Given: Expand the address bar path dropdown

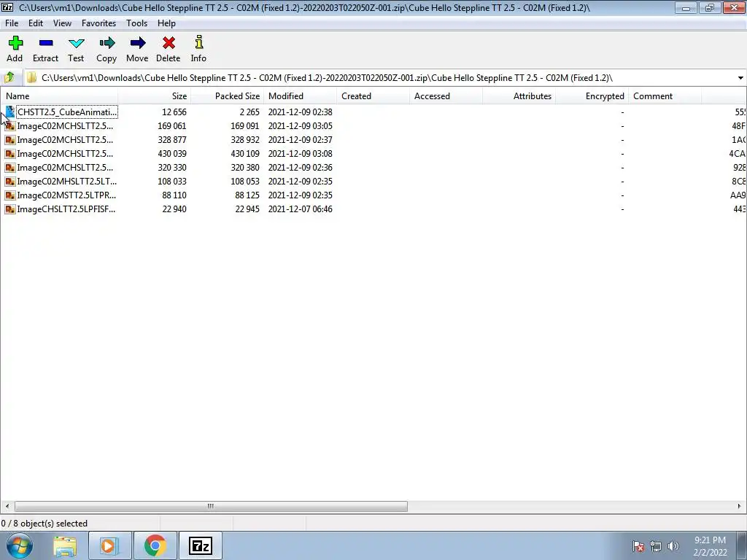Looking at the screenshot, I should click(x=740, y=77).
